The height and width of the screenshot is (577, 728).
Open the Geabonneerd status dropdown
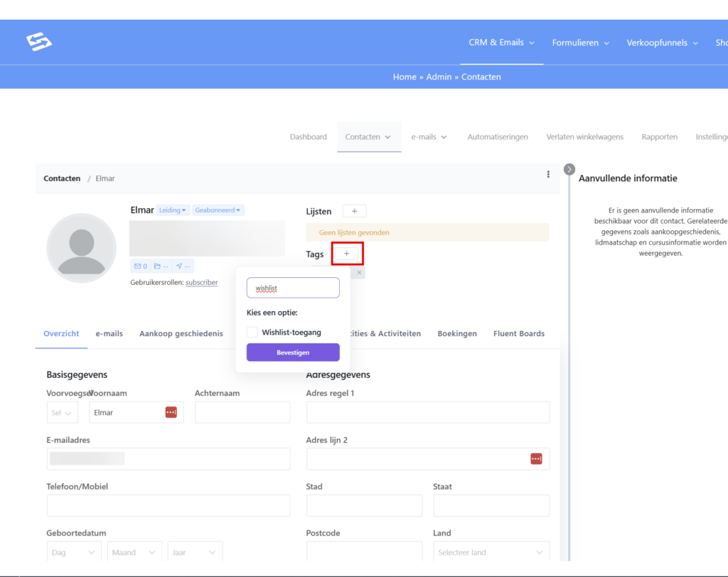pos(219,210)
